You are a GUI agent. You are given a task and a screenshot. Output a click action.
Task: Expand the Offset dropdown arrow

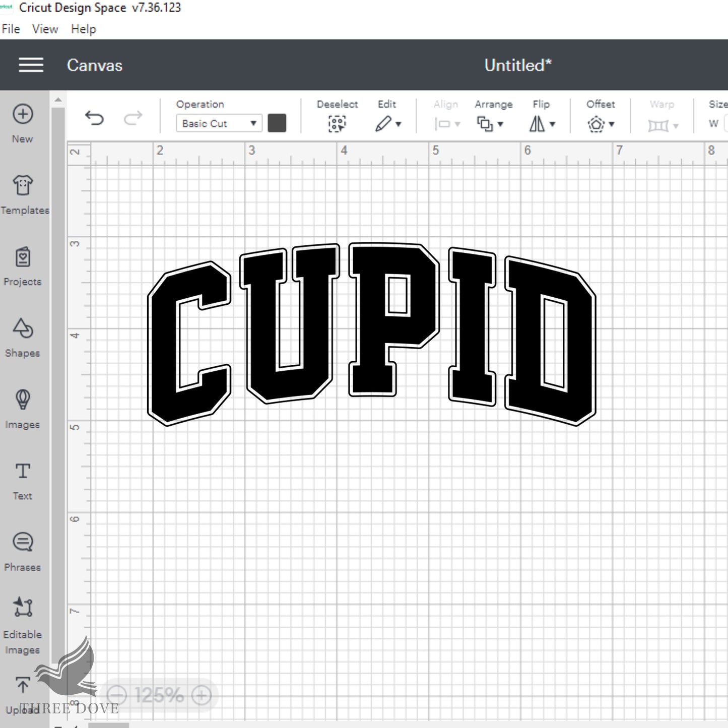tap(612, 124)
